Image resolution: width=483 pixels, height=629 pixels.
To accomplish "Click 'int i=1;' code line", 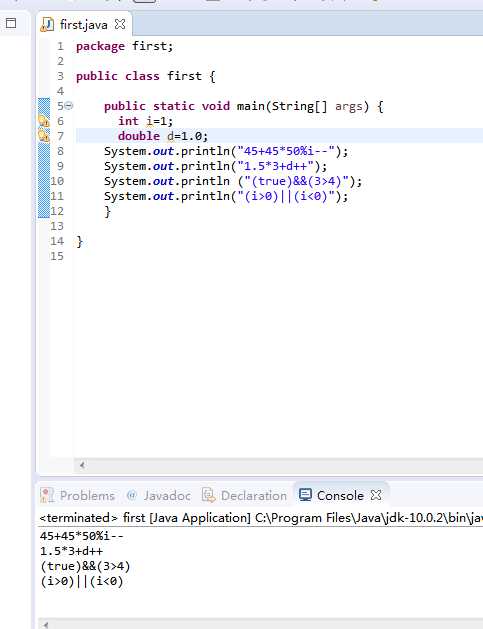I will point(146,121).
